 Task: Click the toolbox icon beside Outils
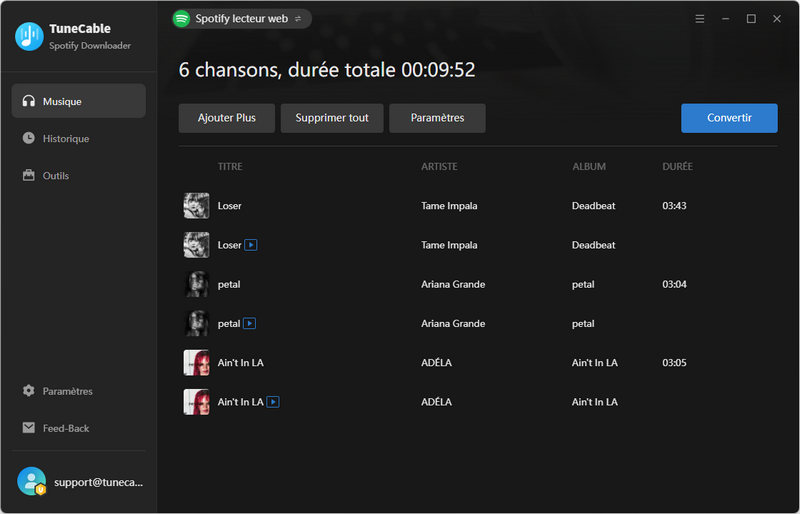tap(29, 176)
